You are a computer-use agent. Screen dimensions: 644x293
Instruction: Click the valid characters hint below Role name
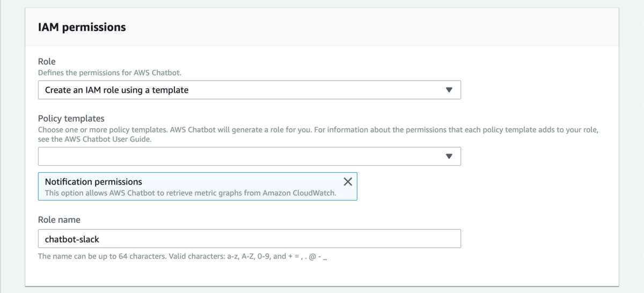182,257
